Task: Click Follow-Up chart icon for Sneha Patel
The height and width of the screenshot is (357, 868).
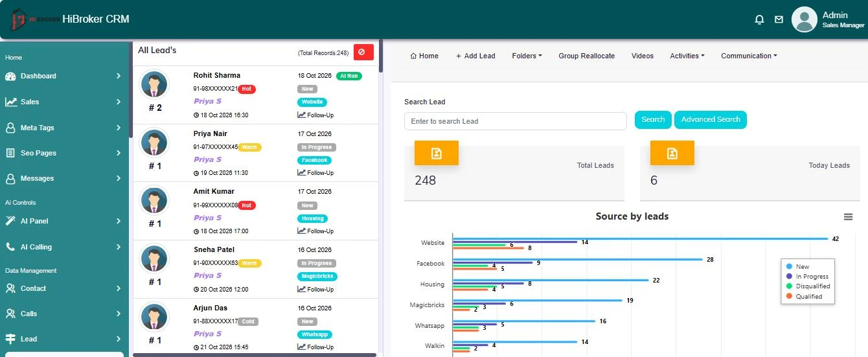Action: tap(301, 289)
